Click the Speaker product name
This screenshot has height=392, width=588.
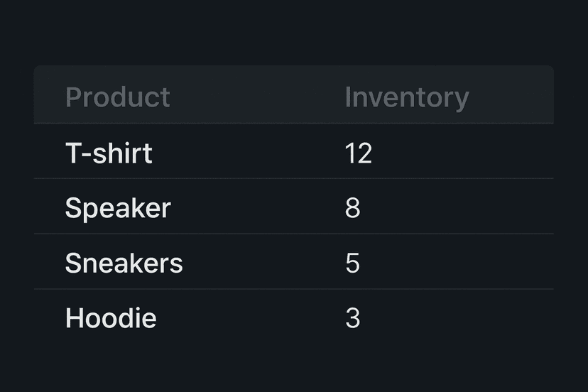118,208
